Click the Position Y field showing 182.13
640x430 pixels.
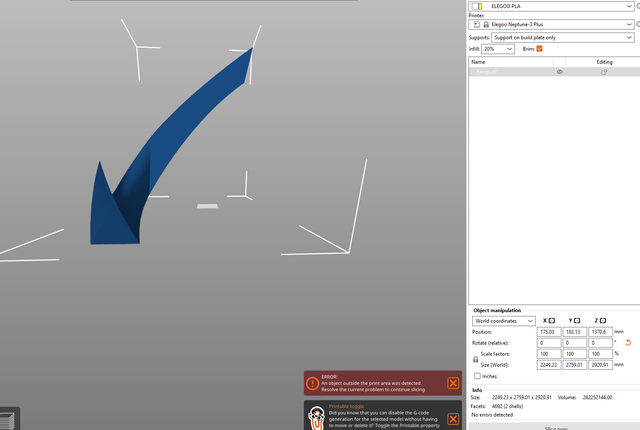point(575,332)
